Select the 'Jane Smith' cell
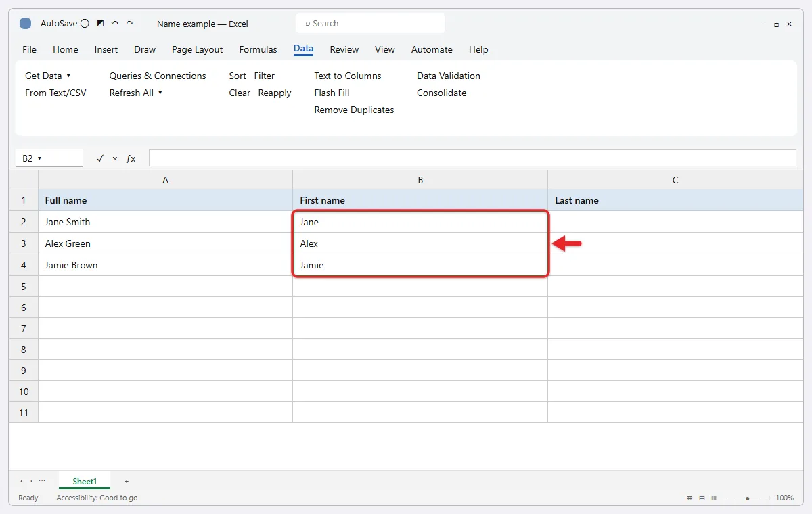Screen dimensions: 812x514 pyautogui.click(x=166, y=222)
